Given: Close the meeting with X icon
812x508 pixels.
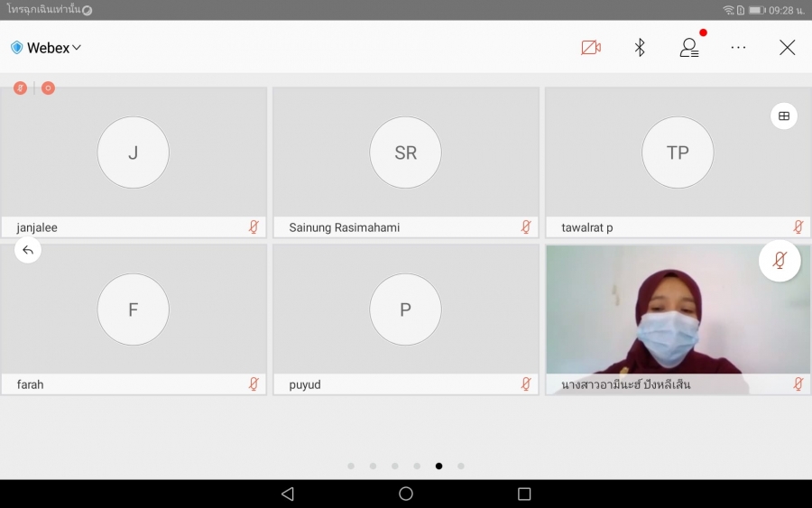Looking at the screenshot, I should [787, 48].
